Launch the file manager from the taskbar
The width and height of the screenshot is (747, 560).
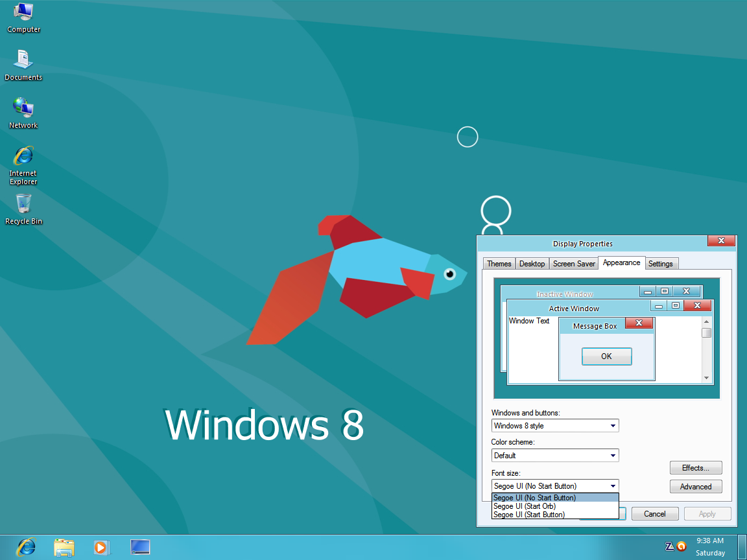[64, 547]
